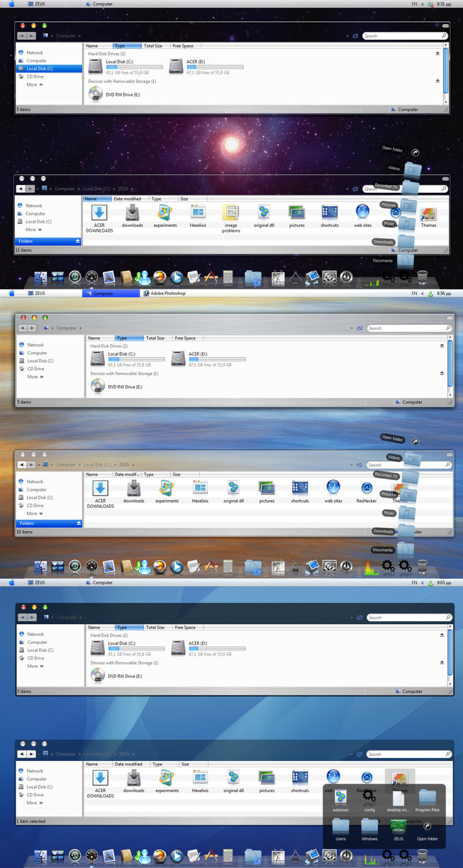Click the '11 items' status text
Screen dimensions: 463x868
coord(24,250)
